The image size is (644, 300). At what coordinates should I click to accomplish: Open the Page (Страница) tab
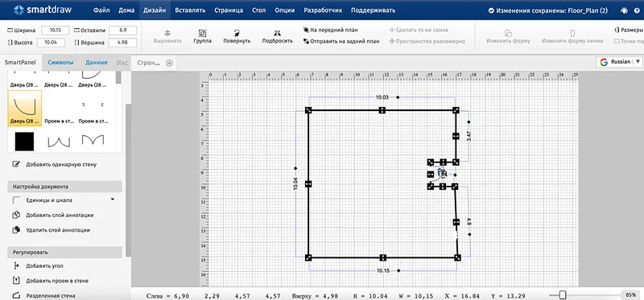pos(229,10)
